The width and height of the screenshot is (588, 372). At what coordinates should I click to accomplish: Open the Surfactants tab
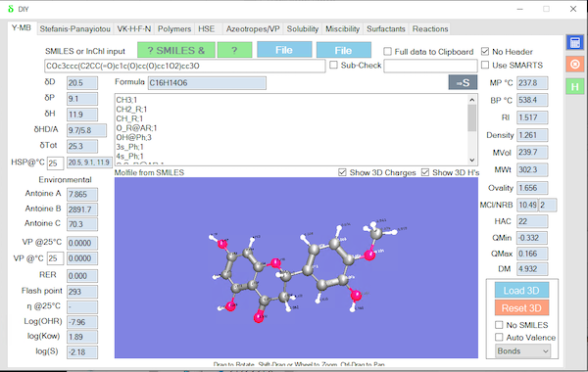pyautogui.click(x=386, y=28)
